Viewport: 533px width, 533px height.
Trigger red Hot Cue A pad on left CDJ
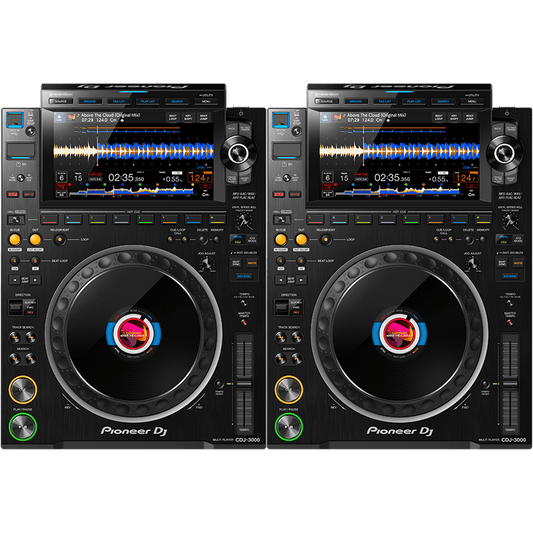click(x=50, y=219)
